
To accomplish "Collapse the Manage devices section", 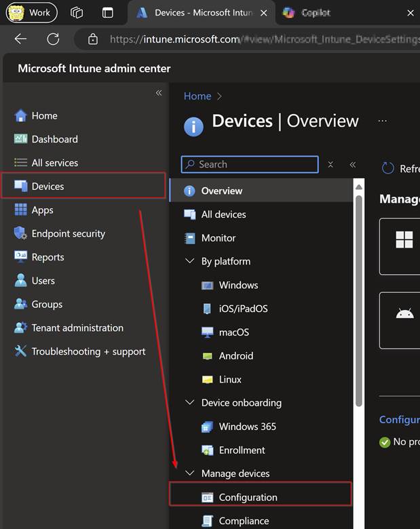I will click(x=190, y=473).
